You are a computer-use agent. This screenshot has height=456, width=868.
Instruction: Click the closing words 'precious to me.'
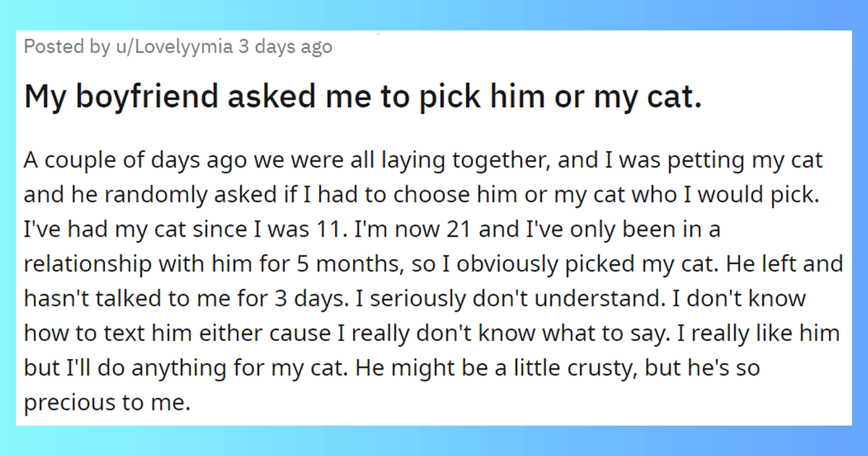(x=106, y=402)
